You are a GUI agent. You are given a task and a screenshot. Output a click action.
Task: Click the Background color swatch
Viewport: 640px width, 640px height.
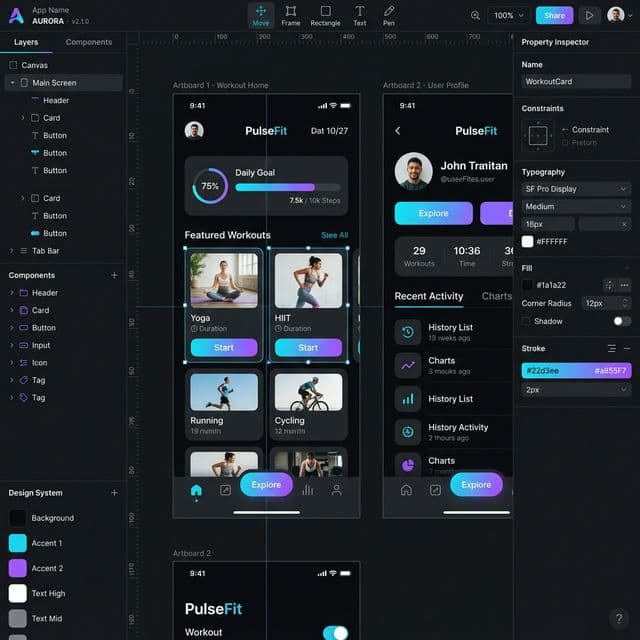coord(18,518)
